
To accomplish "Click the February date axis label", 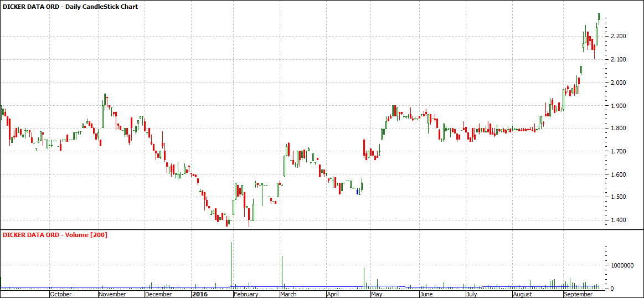I will click(246, 294).
